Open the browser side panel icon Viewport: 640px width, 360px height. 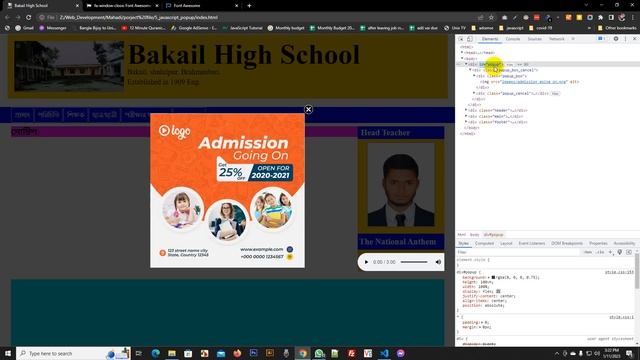click(611, 18)
